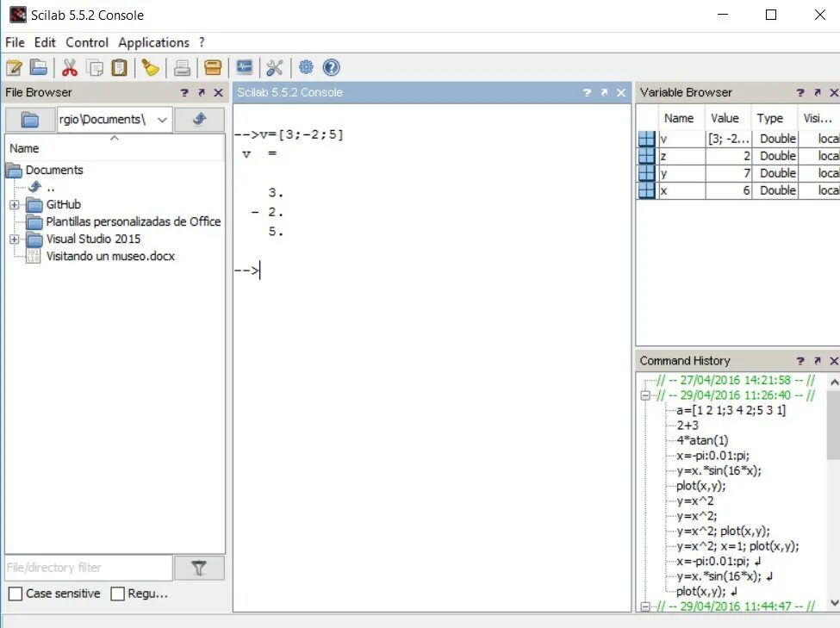Undock the File Browser panel
Viewport: 840px width, 628px height.
click(202, 93)
